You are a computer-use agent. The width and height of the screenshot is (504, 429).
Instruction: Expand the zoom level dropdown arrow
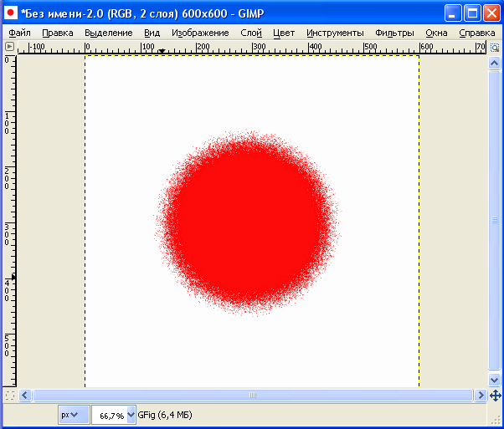[131, 414]
